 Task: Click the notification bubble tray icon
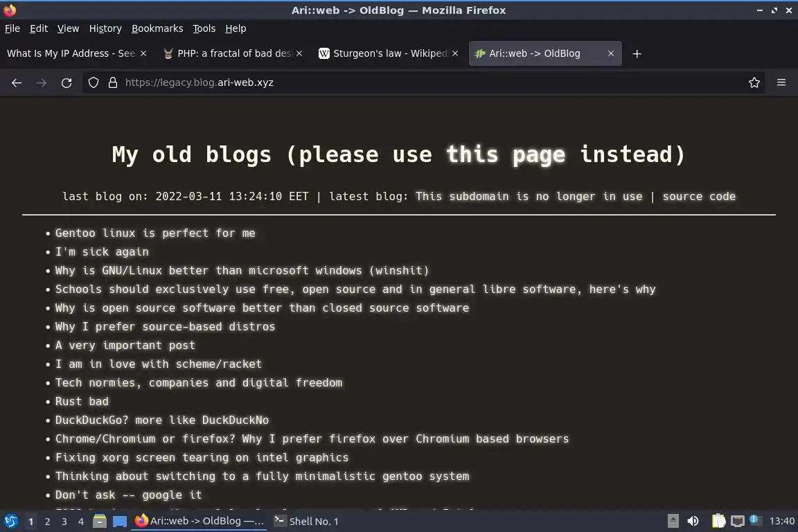(756, 520)
